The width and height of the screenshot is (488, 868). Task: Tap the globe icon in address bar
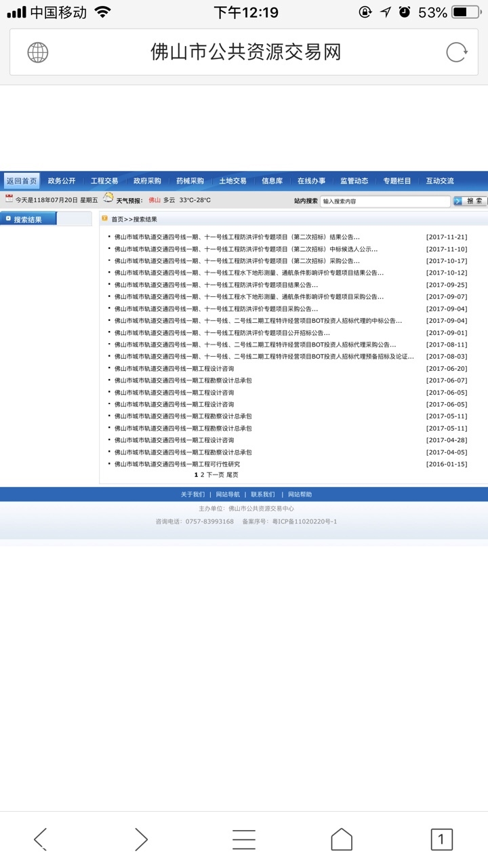[38, 52]
